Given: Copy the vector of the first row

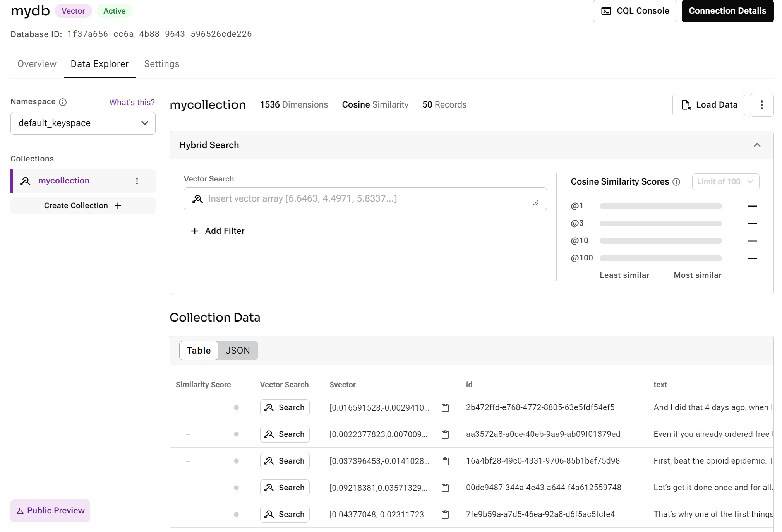Looking at the screenshot, I should pyautogui.click(x=445, y=408).
